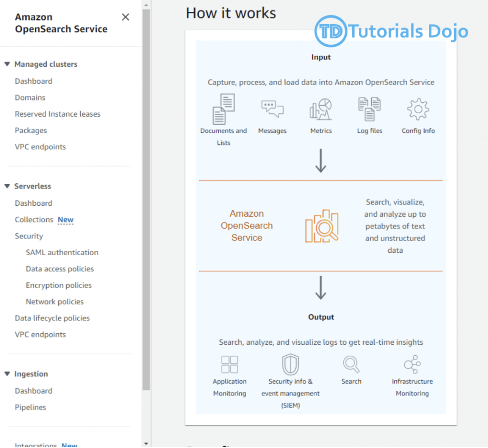The height and width of the screenshot is (448, 488).
Task: Go to Domains
Action: pos(30,98)
